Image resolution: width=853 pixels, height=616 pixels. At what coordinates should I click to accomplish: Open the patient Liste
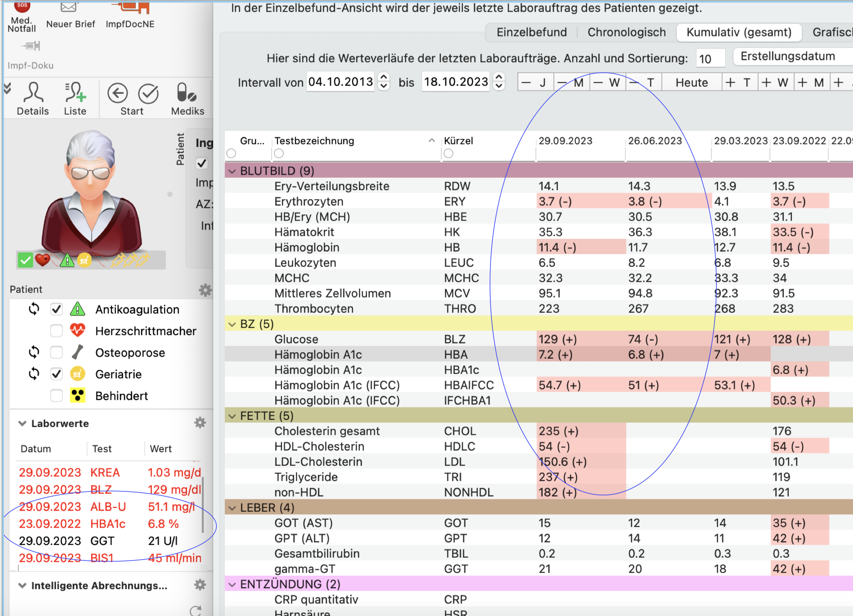coord(75,99)
